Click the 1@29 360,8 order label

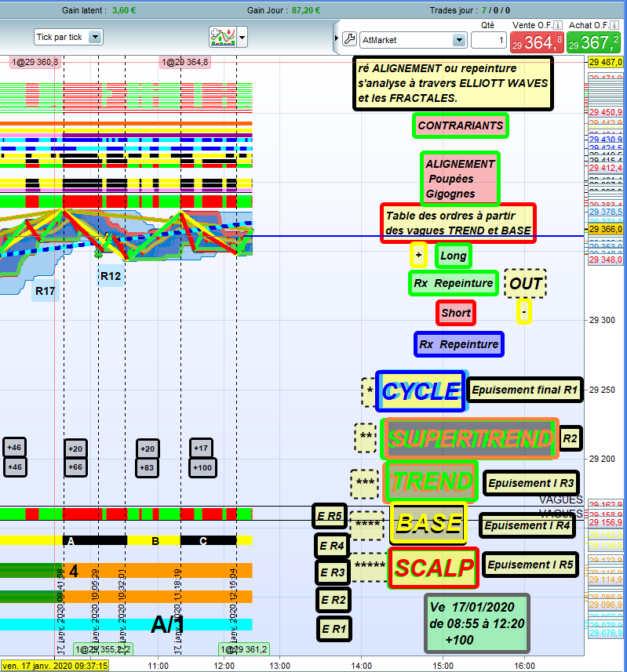[x=35, y=62]
